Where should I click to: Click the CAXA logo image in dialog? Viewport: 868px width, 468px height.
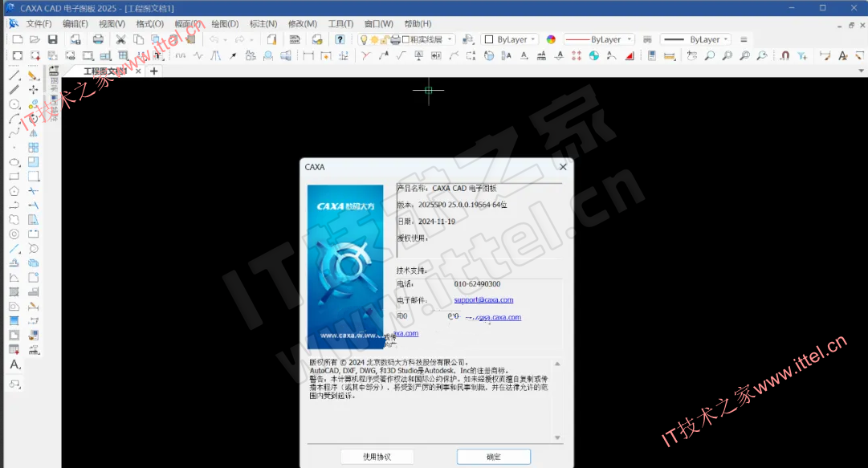(345, 267)
